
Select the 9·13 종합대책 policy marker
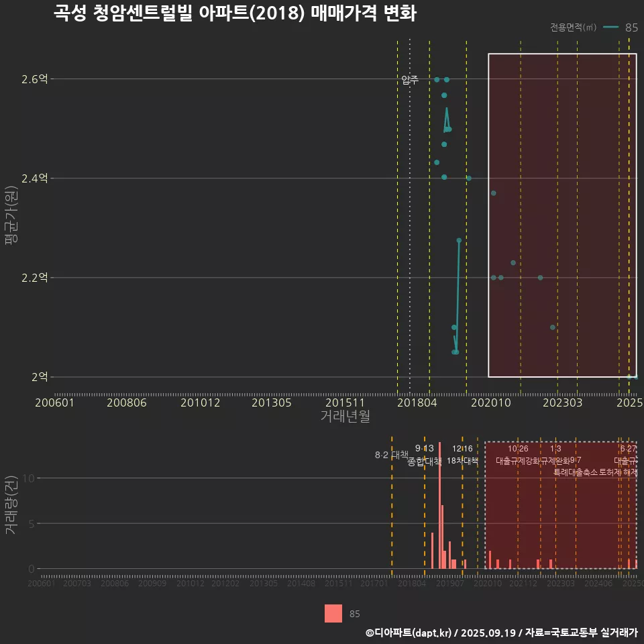[x=425, y=455]
